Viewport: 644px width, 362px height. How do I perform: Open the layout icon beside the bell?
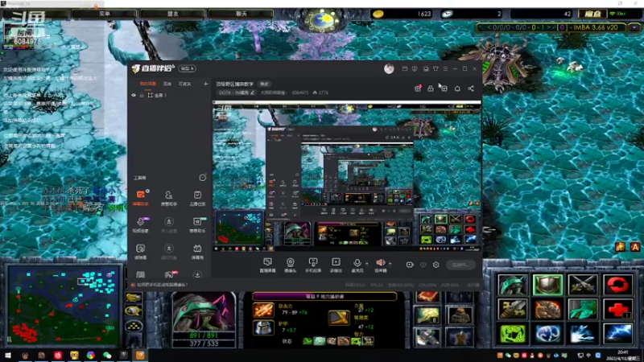pos(444,88)
